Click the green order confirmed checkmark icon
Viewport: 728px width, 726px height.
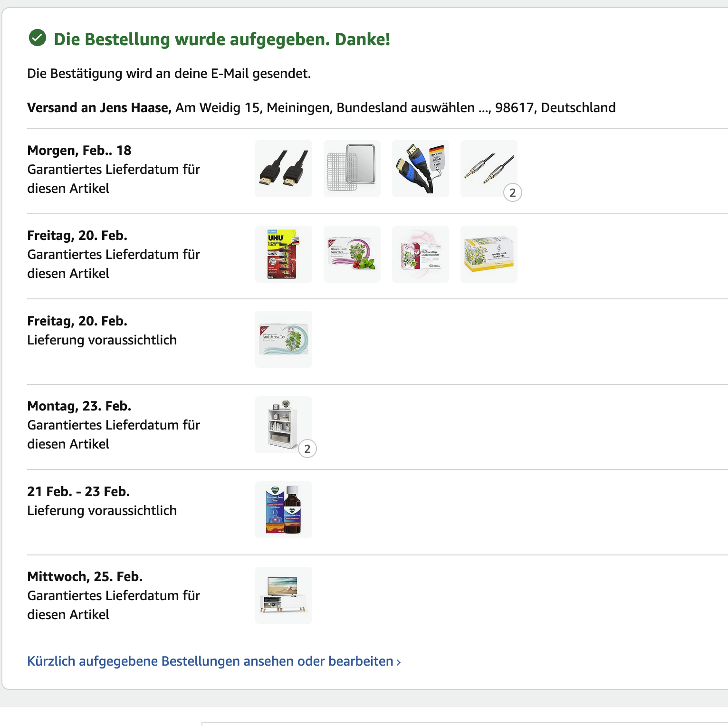[38, 38]
